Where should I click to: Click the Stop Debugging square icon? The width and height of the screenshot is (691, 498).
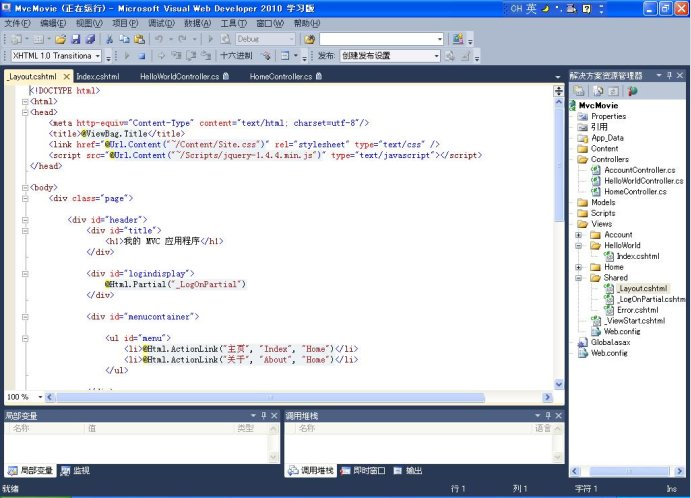[x=141, y=56]
